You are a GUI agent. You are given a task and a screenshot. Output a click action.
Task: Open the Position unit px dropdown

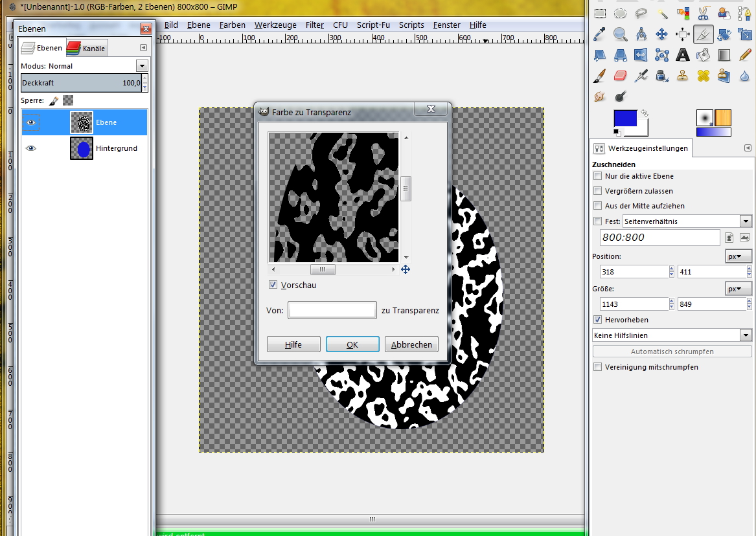click(x=738, y=256)
